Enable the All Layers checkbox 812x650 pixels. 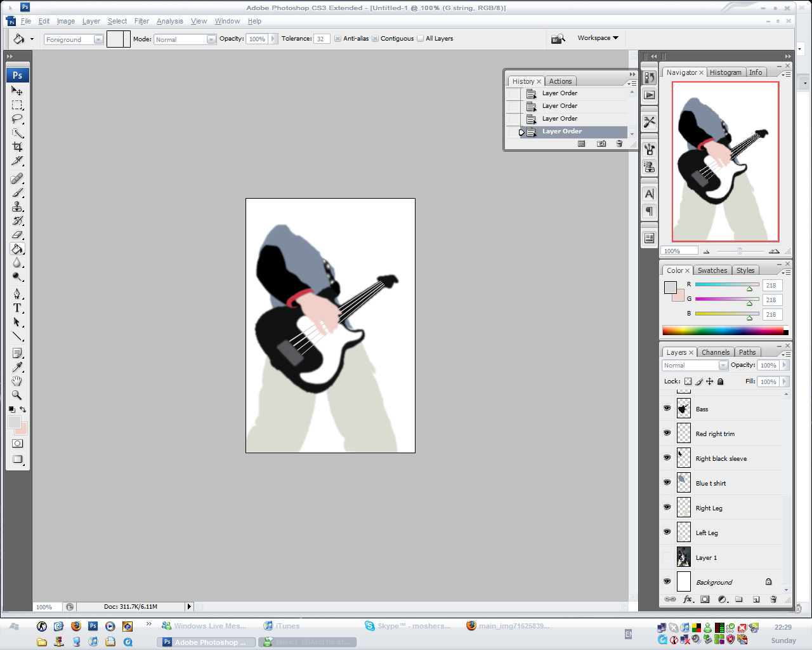(x=420, y=39)
